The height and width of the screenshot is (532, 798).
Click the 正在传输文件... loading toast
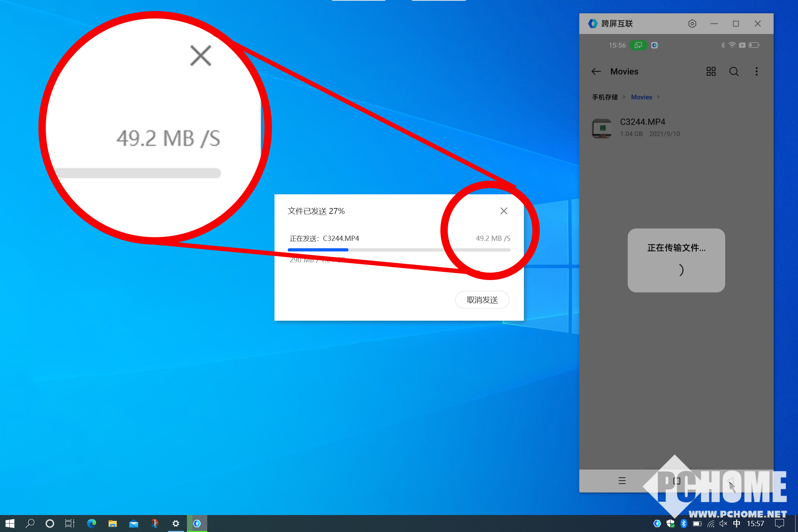tap(676, 260)
